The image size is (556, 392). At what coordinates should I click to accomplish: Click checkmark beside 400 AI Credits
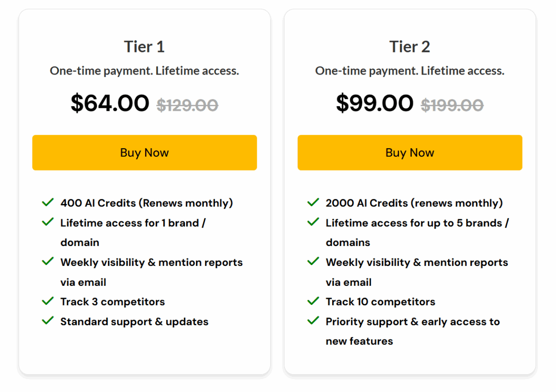[x=48, y=202]
